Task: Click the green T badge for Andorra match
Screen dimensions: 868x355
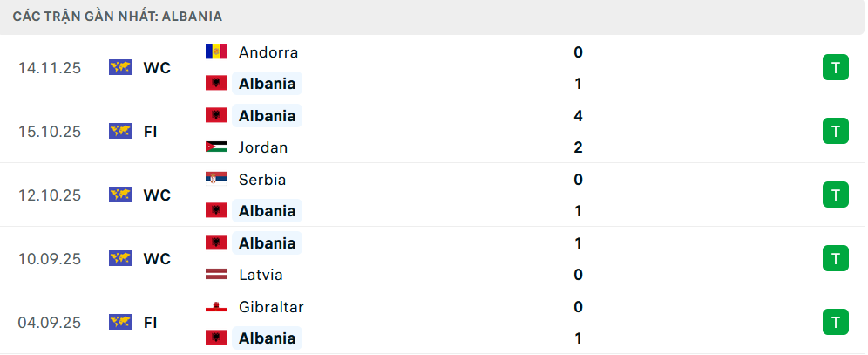Action: 835,68
